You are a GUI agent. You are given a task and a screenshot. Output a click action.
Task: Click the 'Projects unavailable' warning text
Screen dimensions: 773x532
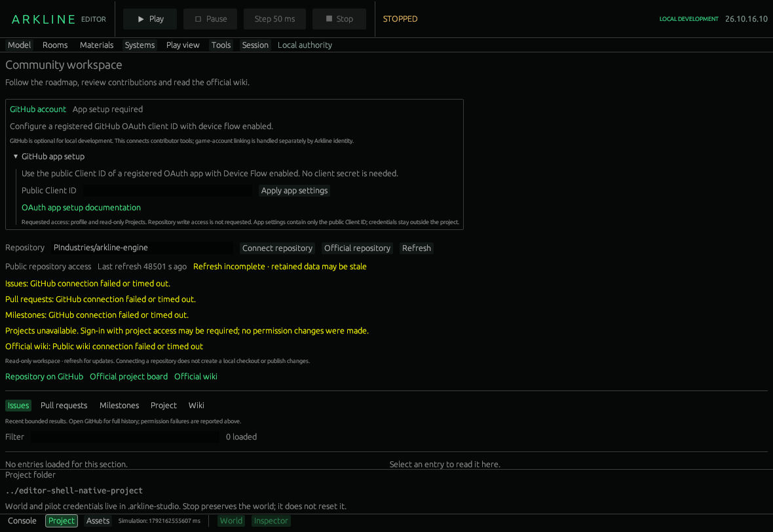pyautogui.click(x=187, y=331)
